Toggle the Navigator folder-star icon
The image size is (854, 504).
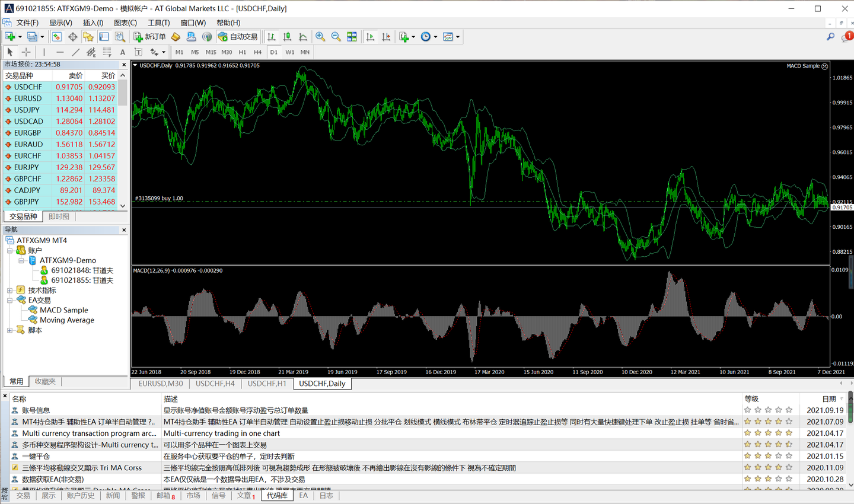tap(88, 37)
